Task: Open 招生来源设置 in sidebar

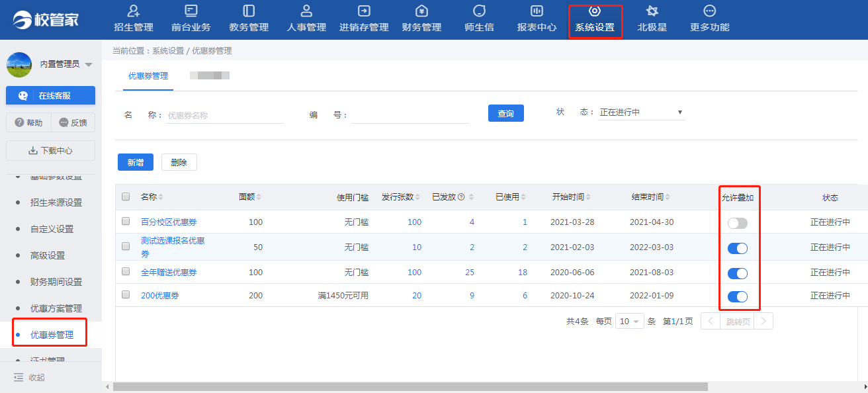Action: (56, 202)
